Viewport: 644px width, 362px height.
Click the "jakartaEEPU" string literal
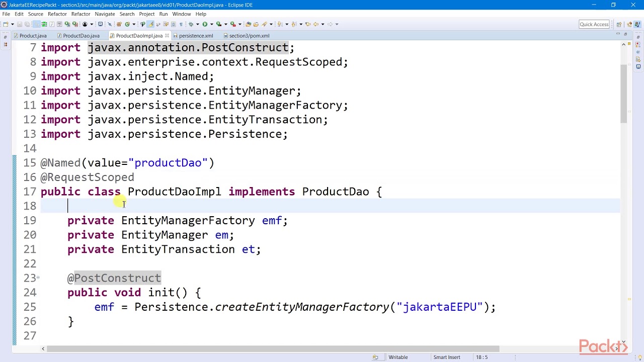pos(439,307)
